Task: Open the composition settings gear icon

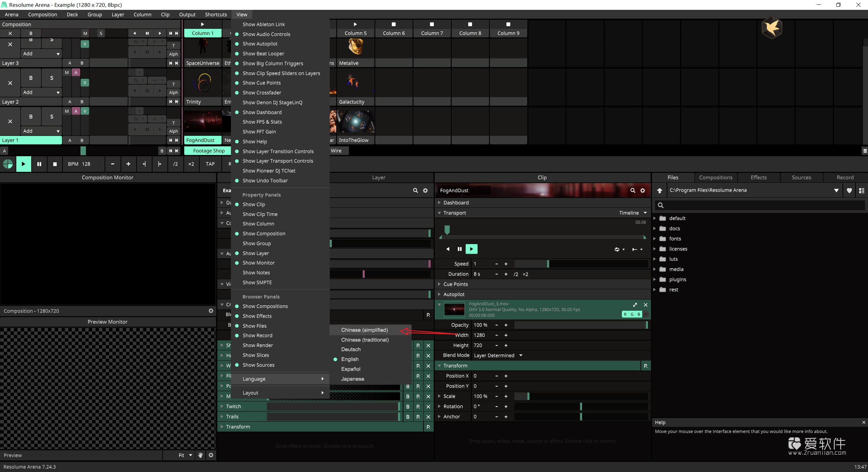Action: click(x=211, y=311)
